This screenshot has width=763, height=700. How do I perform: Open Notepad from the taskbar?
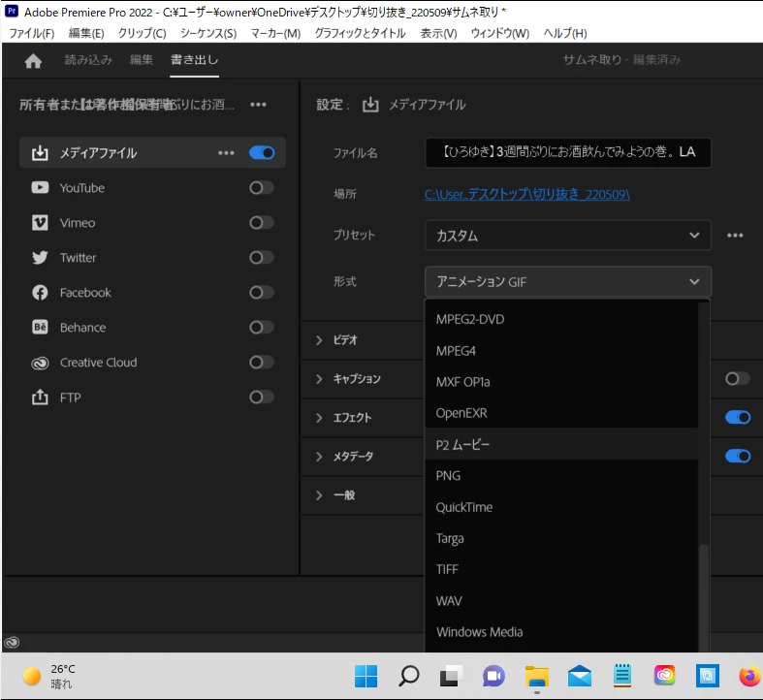coord(622,676)
